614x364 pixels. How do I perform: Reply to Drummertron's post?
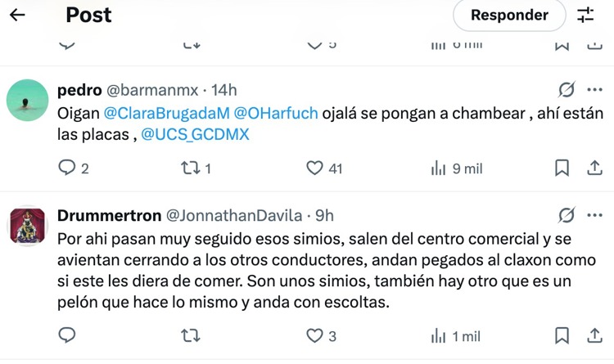68,335
